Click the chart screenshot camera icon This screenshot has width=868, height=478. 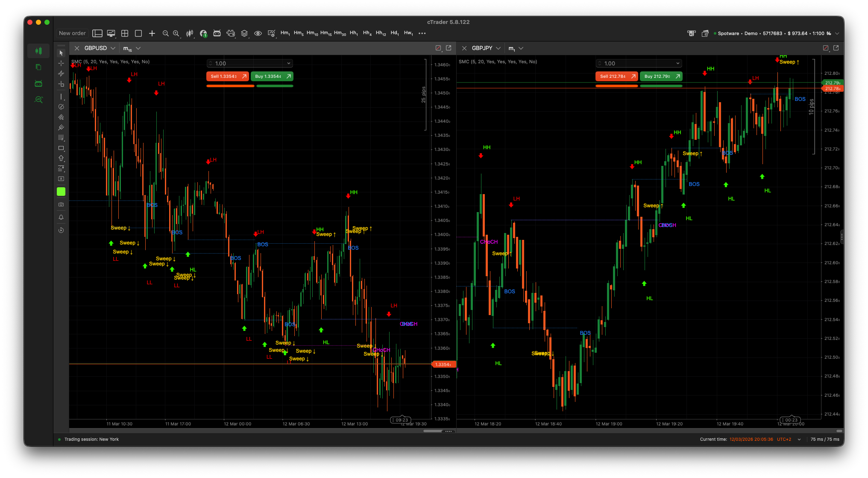tap(61, 204)
